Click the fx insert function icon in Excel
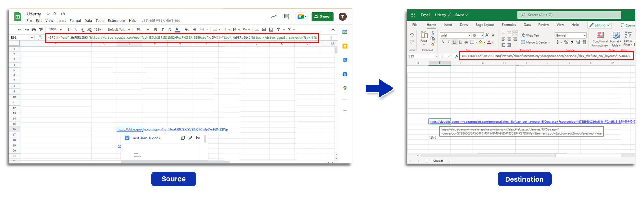 click(456, 56)
